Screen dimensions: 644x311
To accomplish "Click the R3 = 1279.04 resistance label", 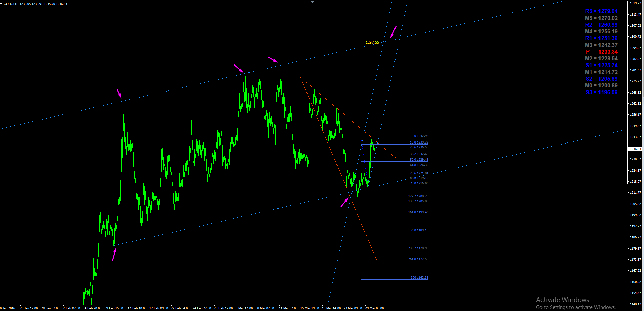I will [601, 11].
